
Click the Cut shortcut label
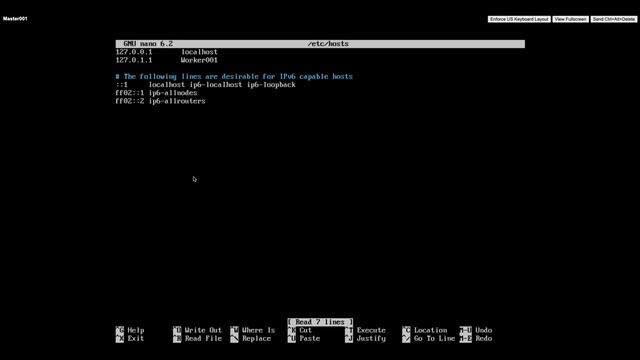pos(305,330)
